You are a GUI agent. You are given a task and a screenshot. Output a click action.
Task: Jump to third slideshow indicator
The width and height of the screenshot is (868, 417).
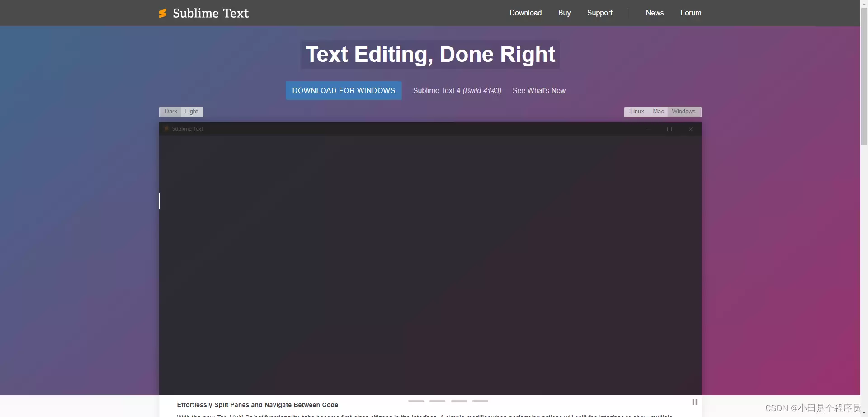tap(459, 401)
